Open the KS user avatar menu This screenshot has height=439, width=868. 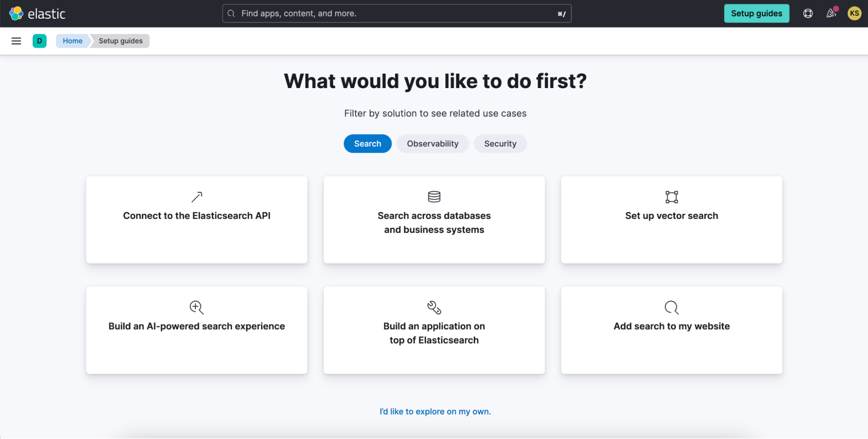pos(854,13)
